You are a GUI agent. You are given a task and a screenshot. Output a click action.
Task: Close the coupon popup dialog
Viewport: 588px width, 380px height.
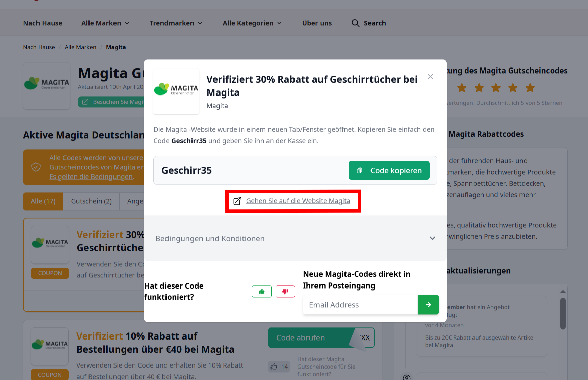pos(430,77)
